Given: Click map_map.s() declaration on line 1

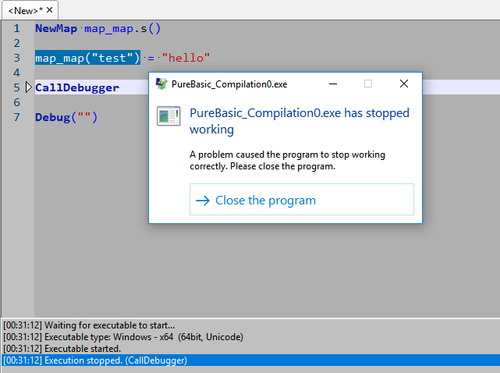Looking at the screenshot, I should [x=122, y=29].
